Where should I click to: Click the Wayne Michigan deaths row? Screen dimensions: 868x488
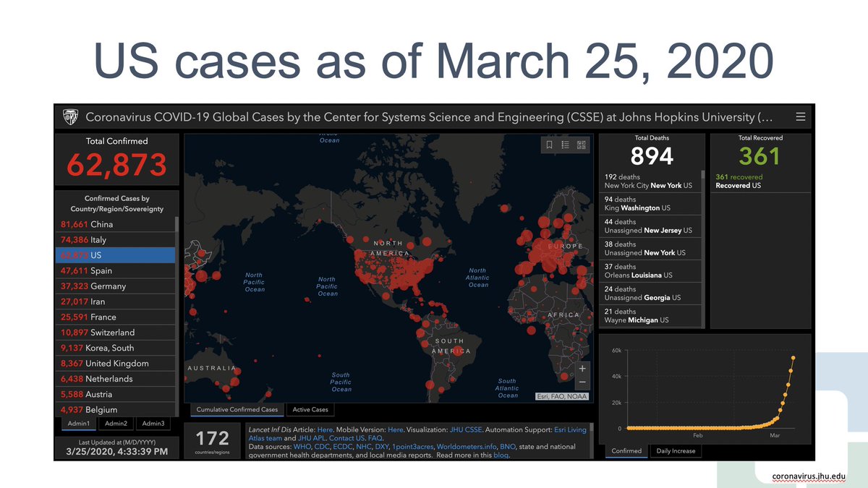650,316
